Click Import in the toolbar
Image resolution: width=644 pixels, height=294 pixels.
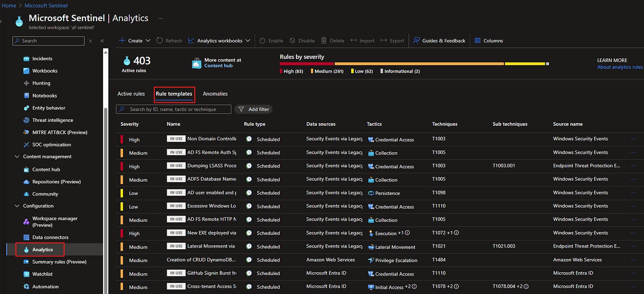(x=362, y=41)
